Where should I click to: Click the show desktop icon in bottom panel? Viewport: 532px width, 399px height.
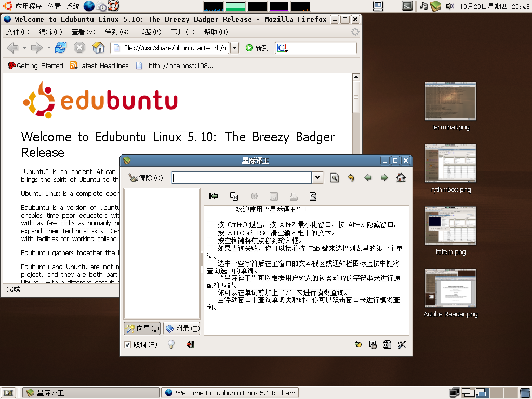pyautogui.click(x=8, y=393)
